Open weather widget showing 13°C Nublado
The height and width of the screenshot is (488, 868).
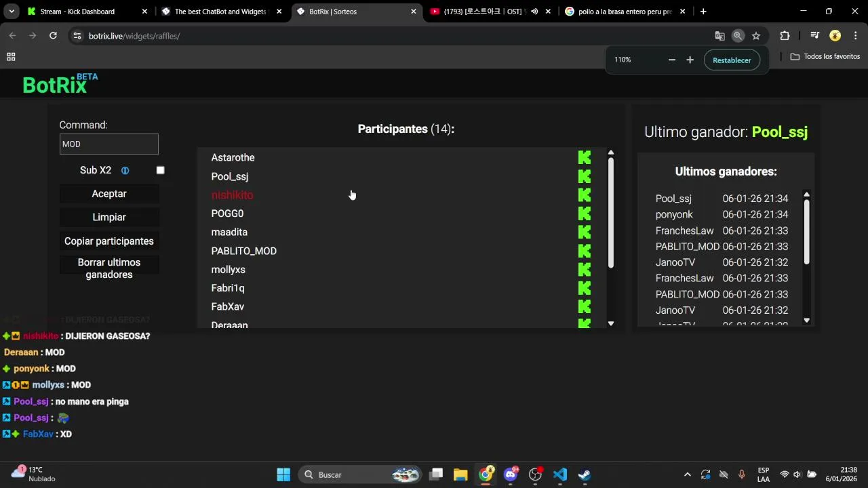click(33, 474)
